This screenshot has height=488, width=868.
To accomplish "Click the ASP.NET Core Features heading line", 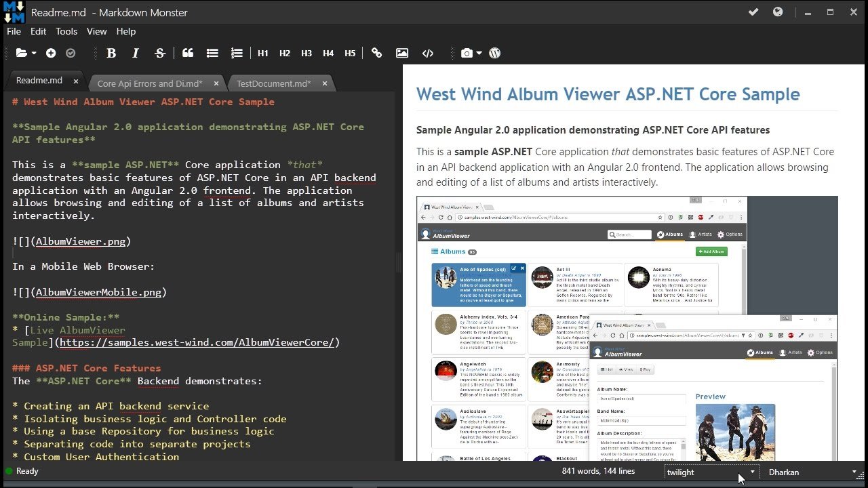I will pos(86,368).
